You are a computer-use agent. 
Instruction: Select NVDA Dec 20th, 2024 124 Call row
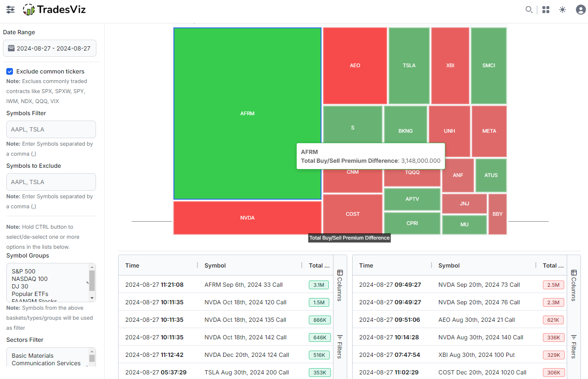point(226,355)
